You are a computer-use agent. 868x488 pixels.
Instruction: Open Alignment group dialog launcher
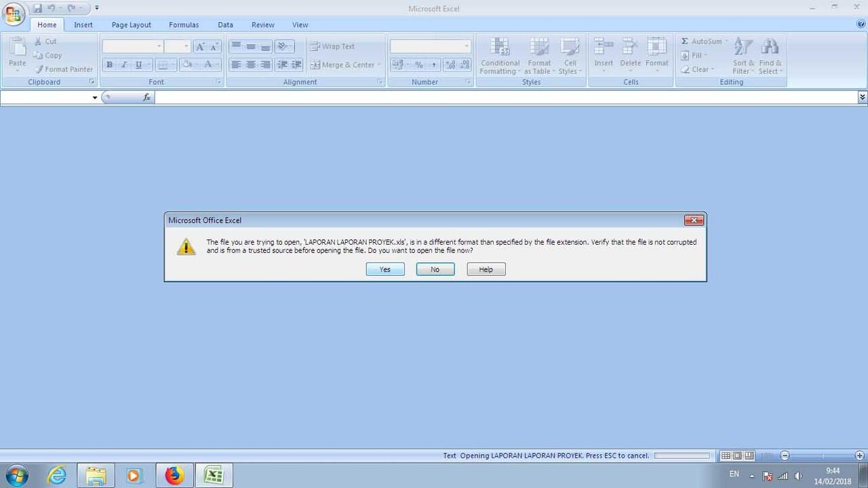pos(380,82)
